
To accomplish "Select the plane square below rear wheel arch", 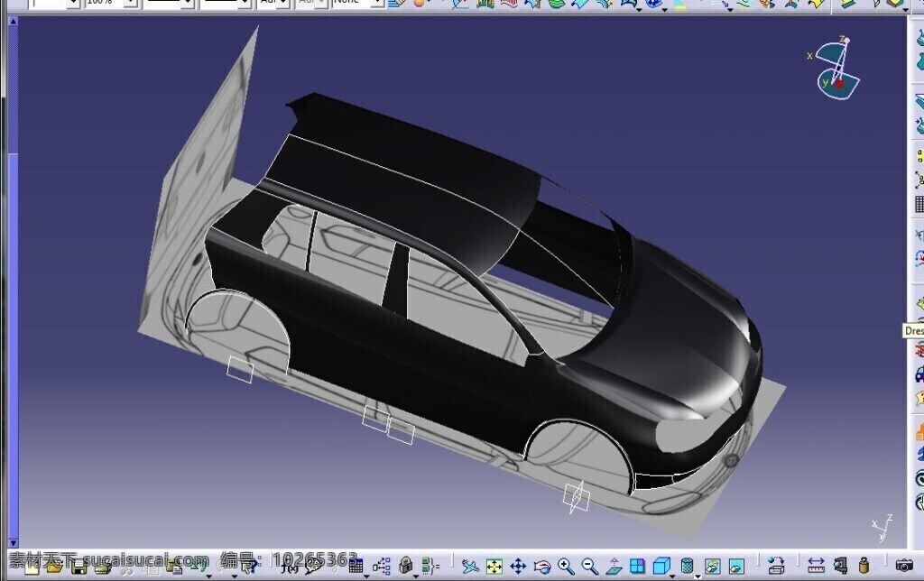I will pyautogui.click(x=240, y=370).
